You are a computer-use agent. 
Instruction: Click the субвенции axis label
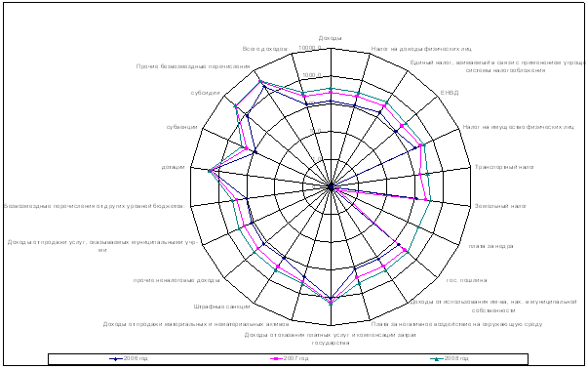click(182, 127)
